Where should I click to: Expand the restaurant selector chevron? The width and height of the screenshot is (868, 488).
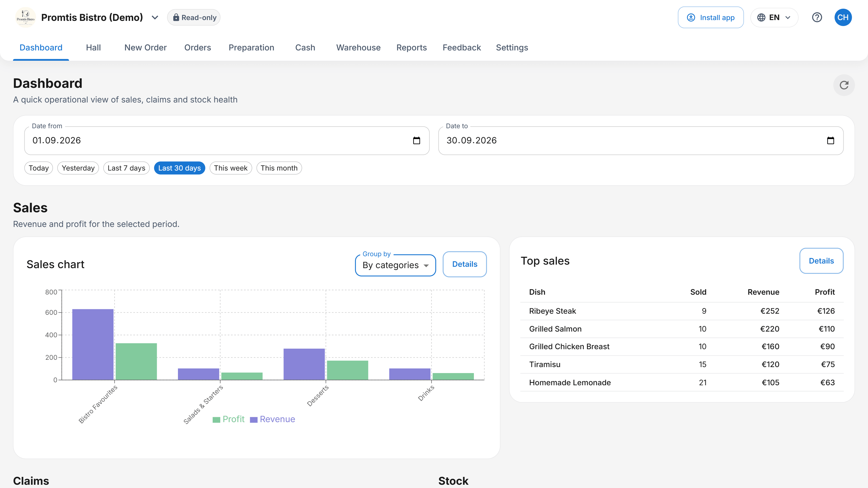155,18
